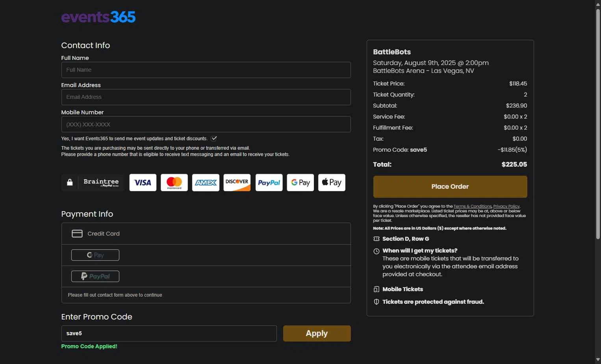Click the green 'Promo Code Applied!' message
Screen dimensions: 601x364
tap(89, 346)
